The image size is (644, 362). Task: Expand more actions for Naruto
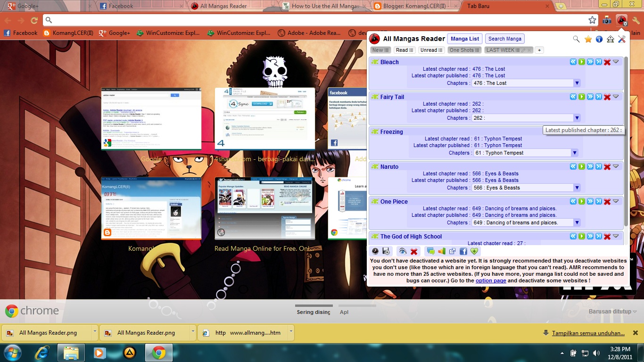pyautogui.click(x=616, y=166)
